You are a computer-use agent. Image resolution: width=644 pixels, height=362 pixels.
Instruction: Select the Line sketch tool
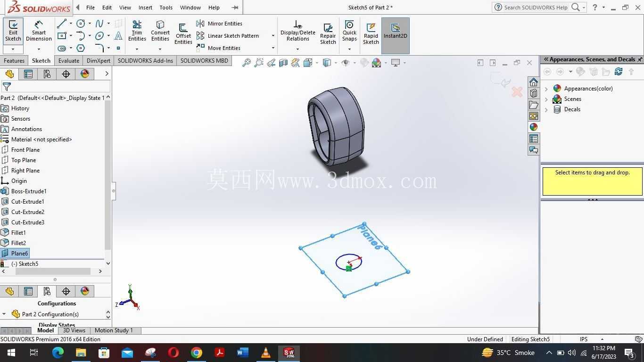(x=61, y=23)
